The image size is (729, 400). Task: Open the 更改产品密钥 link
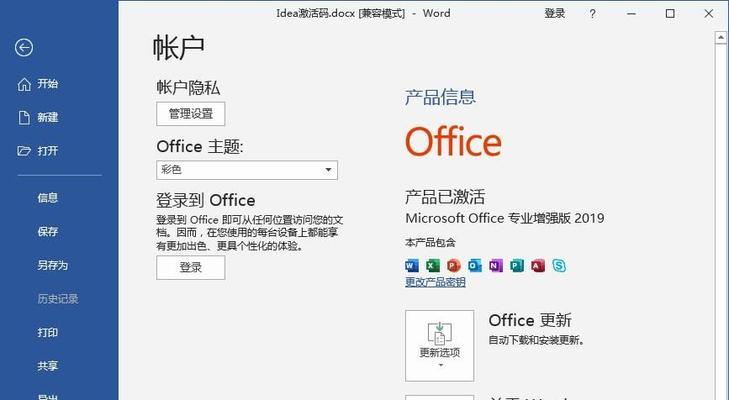click(435, 282)
